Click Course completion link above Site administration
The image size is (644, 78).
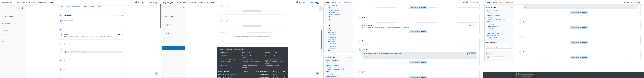495,15
